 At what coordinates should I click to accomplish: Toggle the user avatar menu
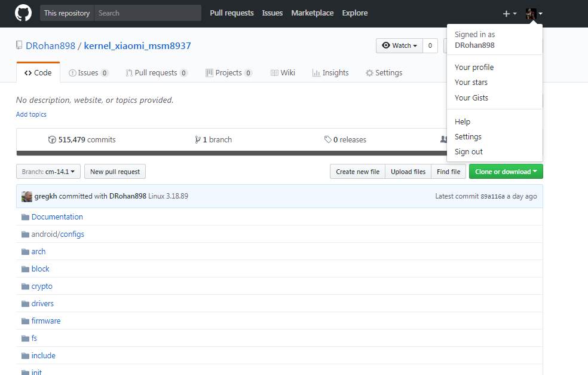(x=534, y=14)
